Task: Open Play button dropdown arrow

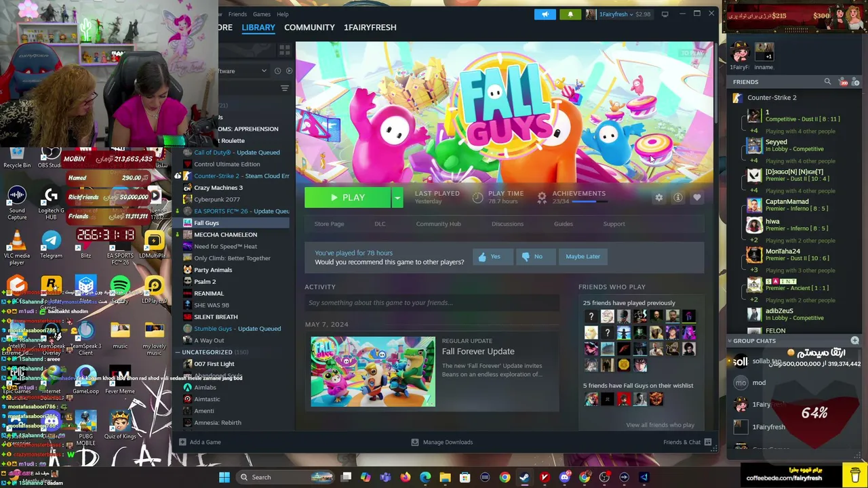Action: coord(397,198)
